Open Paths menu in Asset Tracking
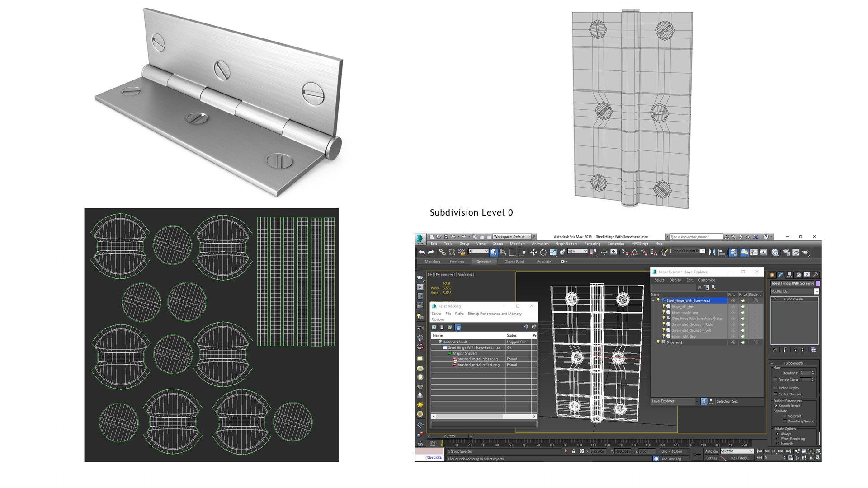This screenshot has width=868, height=488. coord(459,314)
